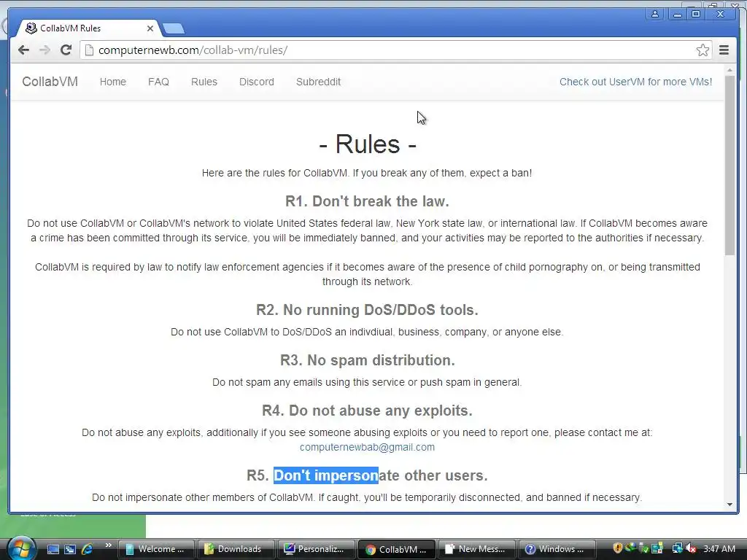Click the browser Forward arrow
Image resolution: width=747 pixels, height=560 pixels.
pyautogui.click(x=44, y=50)
